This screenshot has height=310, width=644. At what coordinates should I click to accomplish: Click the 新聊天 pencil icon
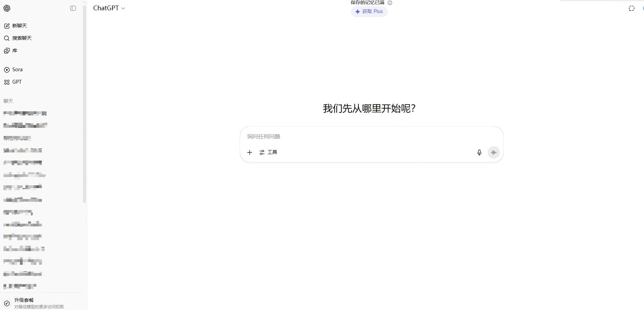coord(7,26)
